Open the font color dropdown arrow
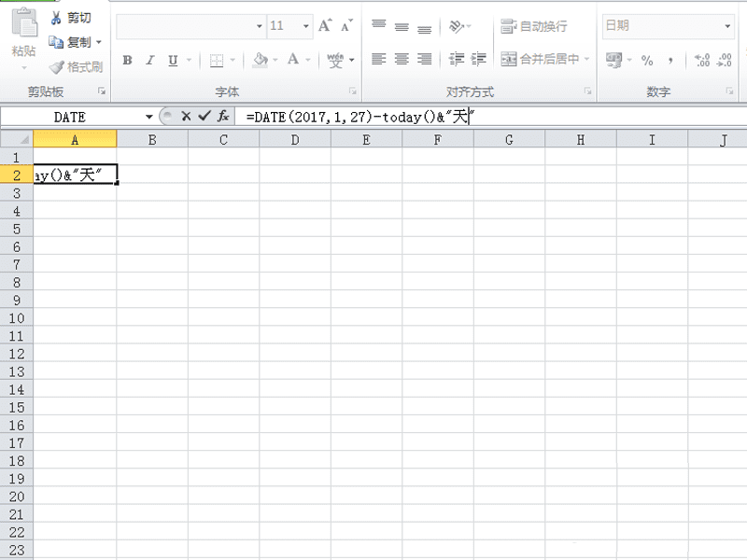This screenshot has height=560, width=747. pos(308,60)
